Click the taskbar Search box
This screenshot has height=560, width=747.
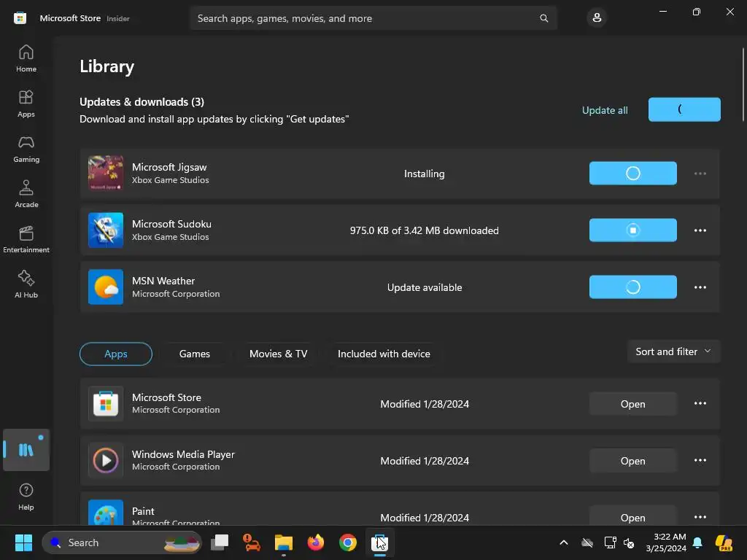(x=122, y=542)
